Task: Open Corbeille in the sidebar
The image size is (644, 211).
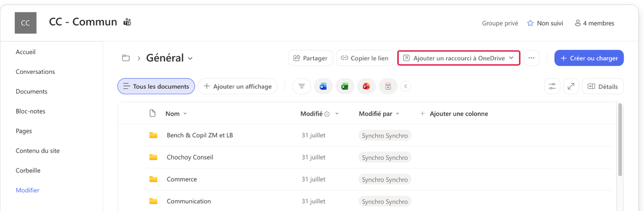Action: coord(28,171)
